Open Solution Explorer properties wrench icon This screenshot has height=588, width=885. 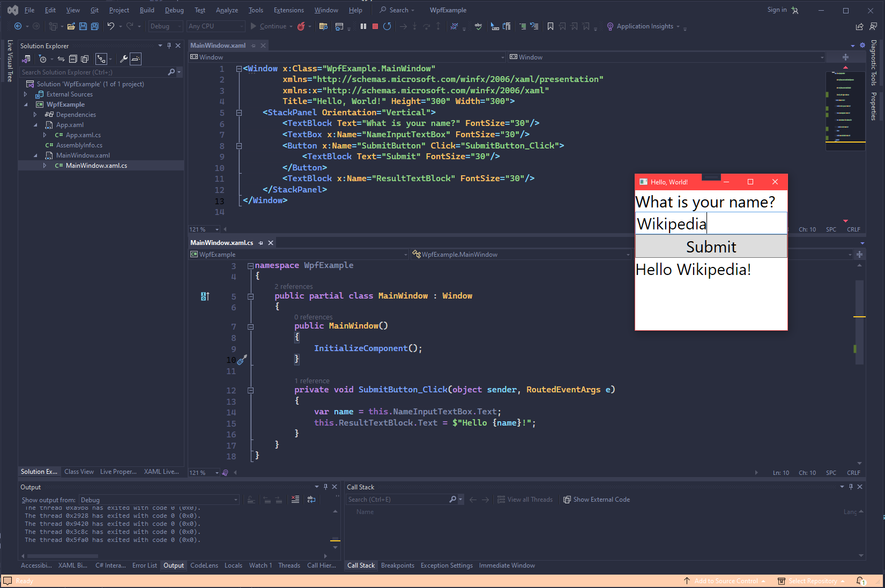tap(123, 59)
